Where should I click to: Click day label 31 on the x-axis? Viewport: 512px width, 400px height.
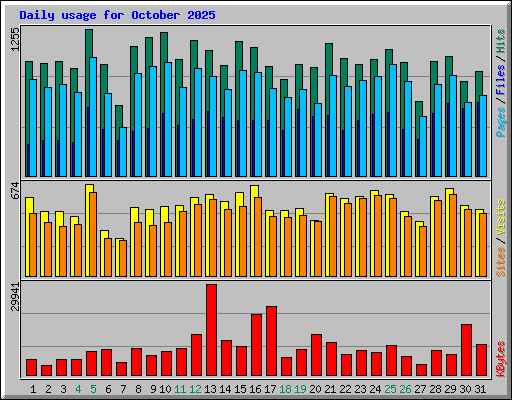(x=480, y=389)
